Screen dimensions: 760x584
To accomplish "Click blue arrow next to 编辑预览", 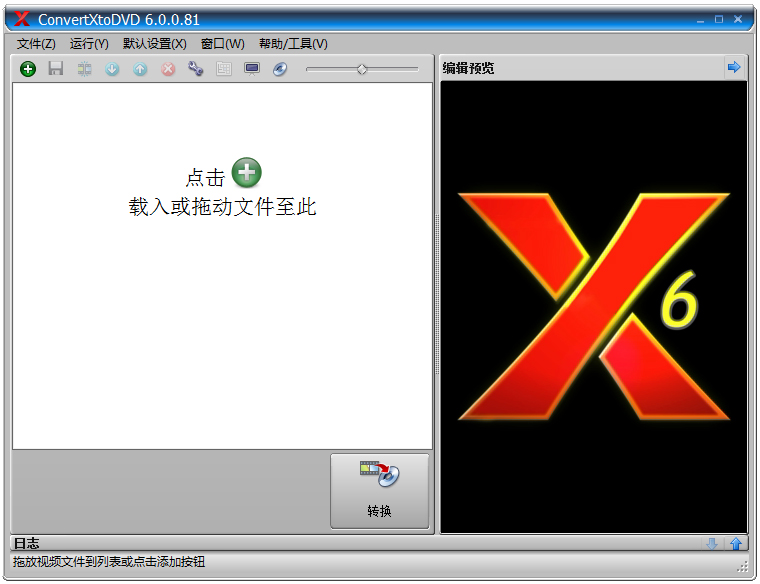I will (734, 67).
